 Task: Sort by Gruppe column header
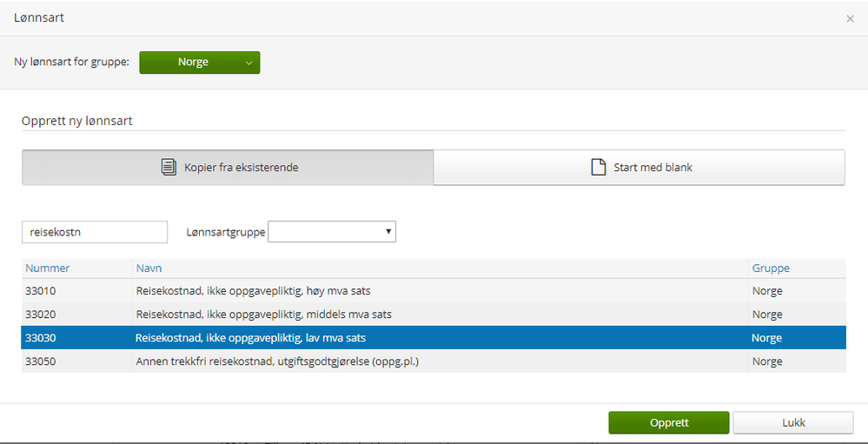coord(771,268)
